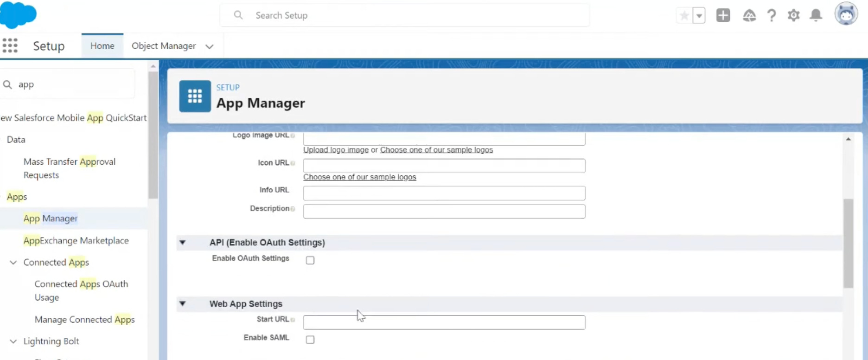Viewport: 868px width, 360px height.
Task: Focus the Icon URL input field
Action: pos(444,166)
